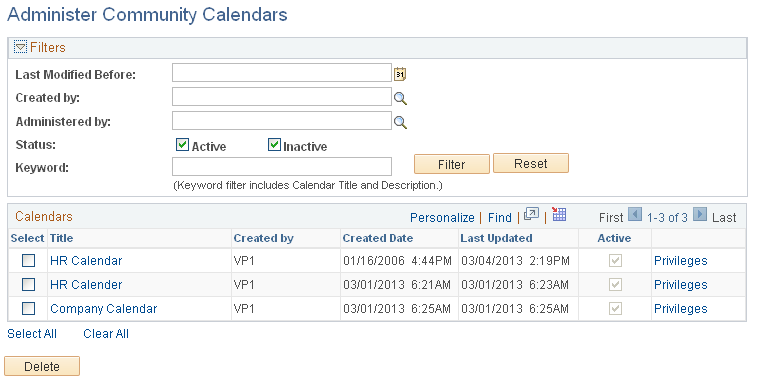Open the HR Calender title link
The height and width of the screenshot is (387, 765).
point(86,285)
